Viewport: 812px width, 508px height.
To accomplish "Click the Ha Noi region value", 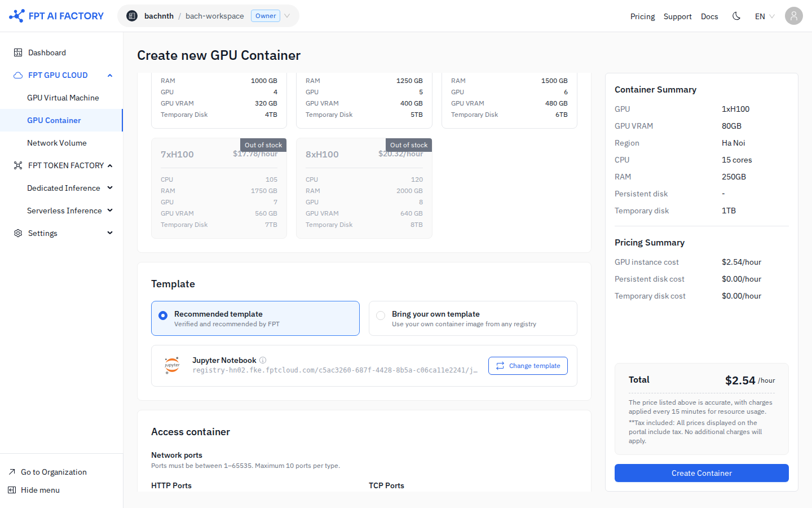I will pos(734,143).
